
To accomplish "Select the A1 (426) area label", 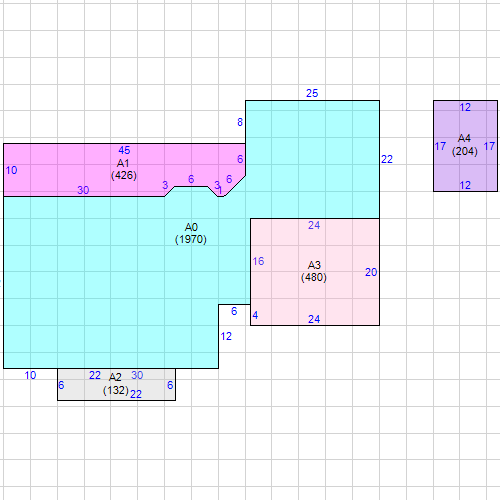I will coord(124,169).
